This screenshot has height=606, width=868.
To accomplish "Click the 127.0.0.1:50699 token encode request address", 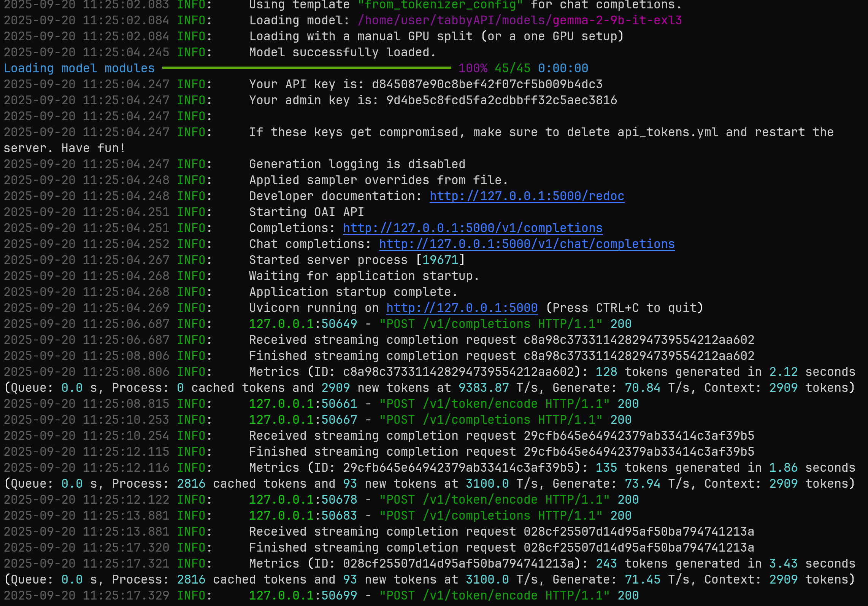I will (303, 595).
